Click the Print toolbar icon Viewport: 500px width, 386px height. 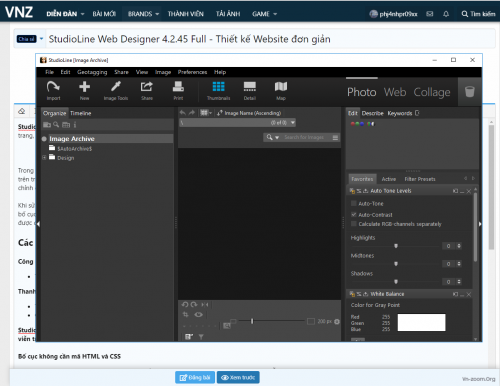pyautogui.click(x=178, y=87)
